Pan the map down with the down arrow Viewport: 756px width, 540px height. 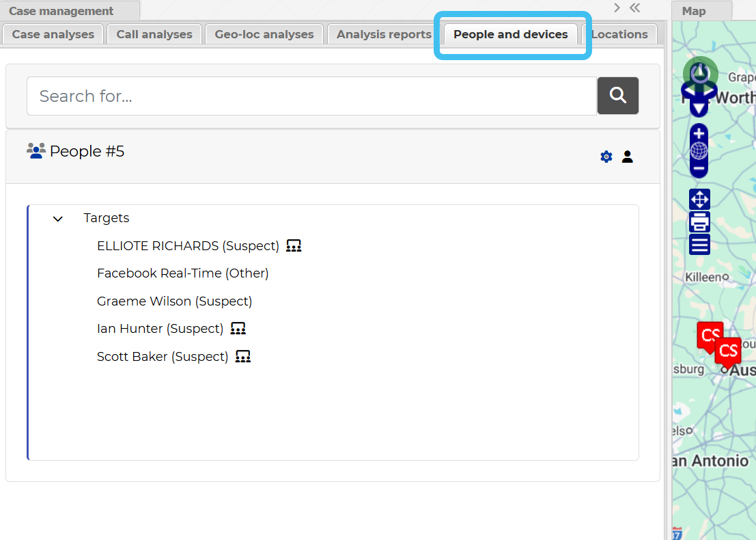pyautogui.click(x=699, y=107)
